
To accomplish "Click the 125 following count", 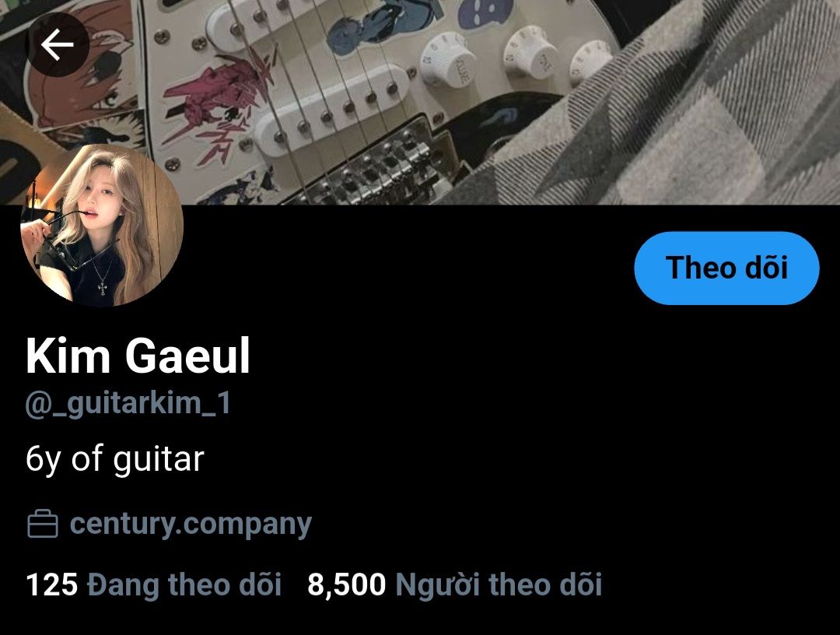I will coord(52,584).
